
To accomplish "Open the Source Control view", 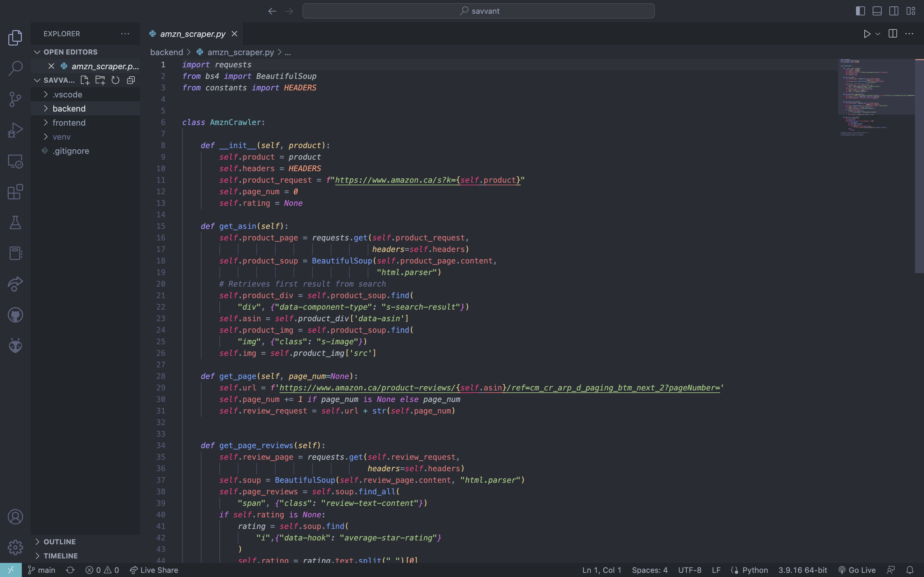I will [x=15, y=99].
